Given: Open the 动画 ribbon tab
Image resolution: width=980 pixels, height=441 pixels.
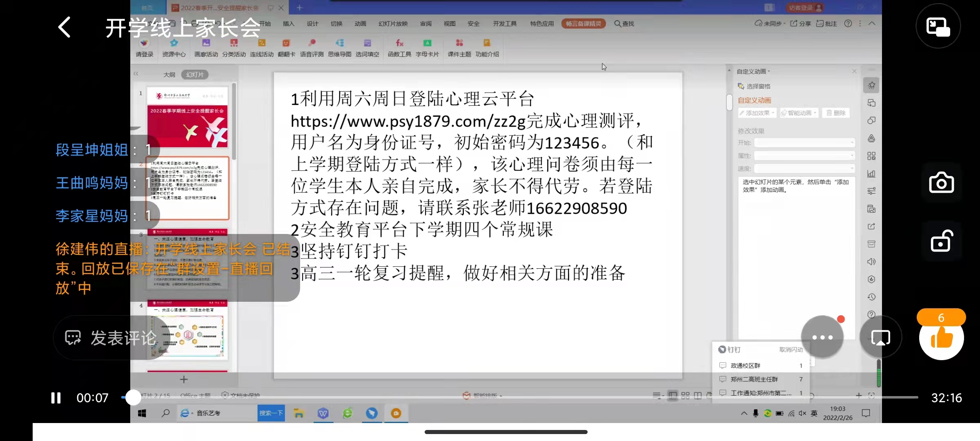Looking at the screenshot, I should (x=360, y=24).
